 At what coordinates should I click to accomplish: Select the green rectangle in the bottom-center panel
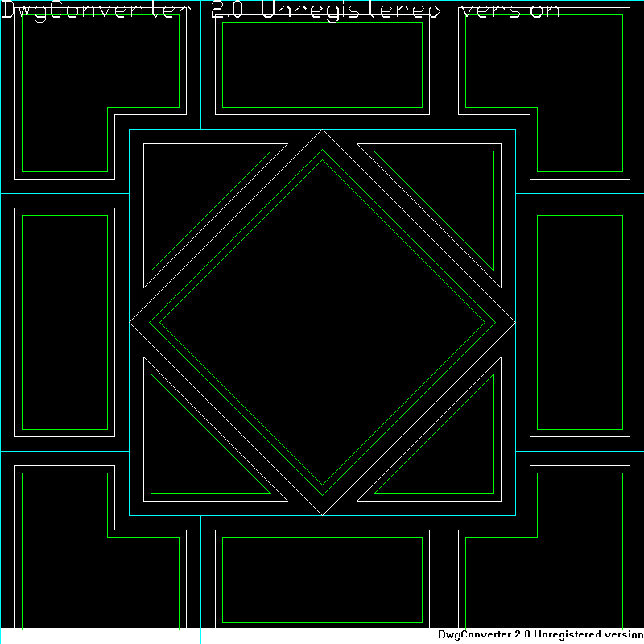tap(323, 580)
